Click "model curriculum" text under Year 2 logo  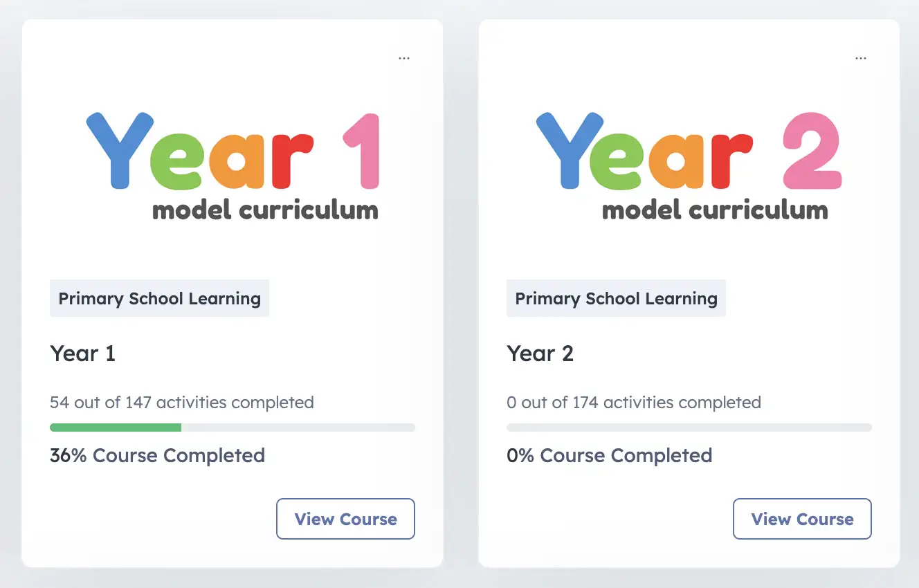tap(715, 210)
